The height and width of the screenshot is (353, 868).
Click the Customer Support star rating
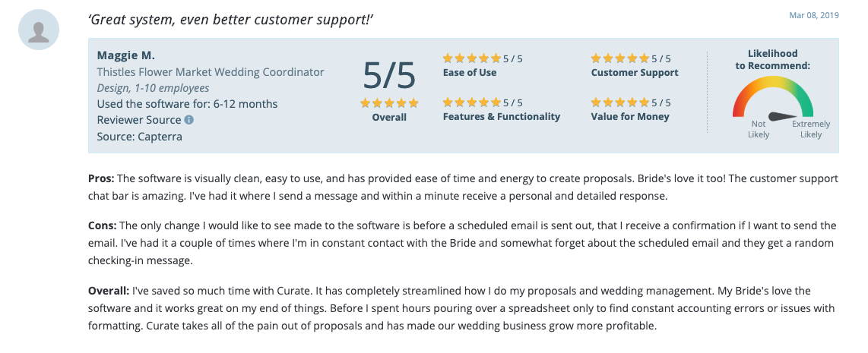tap(620, 58)
